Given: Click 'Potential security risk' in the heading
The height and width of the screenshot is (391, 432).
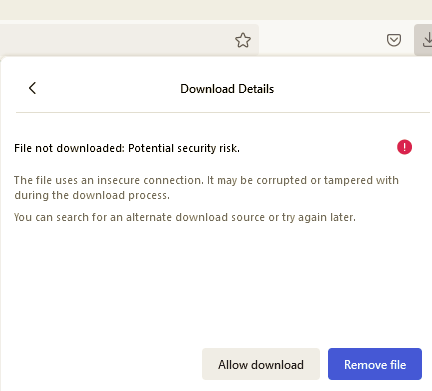Looking at the screenshot, I should click(x=184, y=148).
